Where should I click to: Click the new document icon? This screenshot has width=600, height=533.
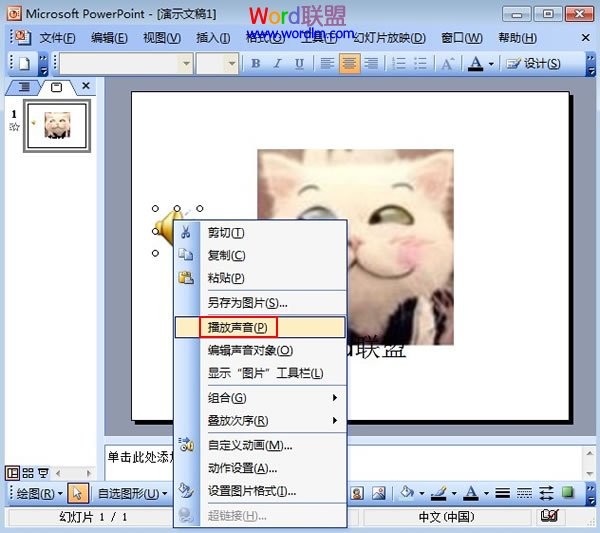24,63
